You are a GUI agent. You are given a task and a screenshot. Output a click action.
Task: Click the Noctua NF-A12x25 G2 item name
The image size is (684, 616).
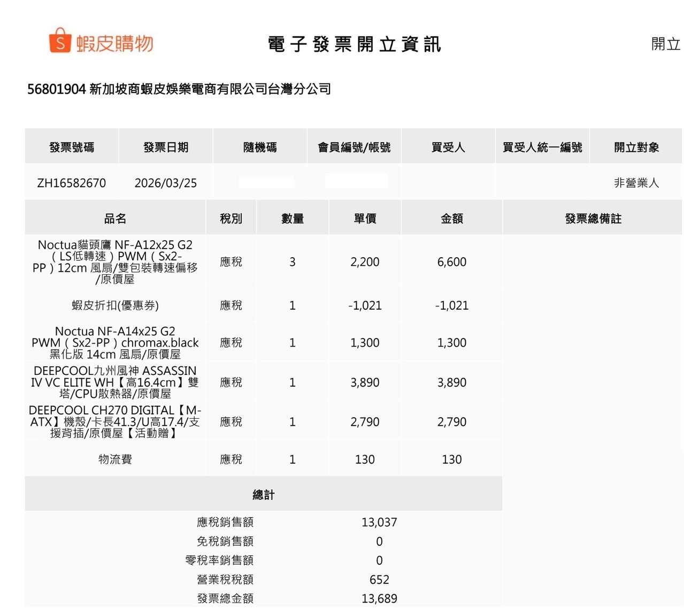point(115,262)
